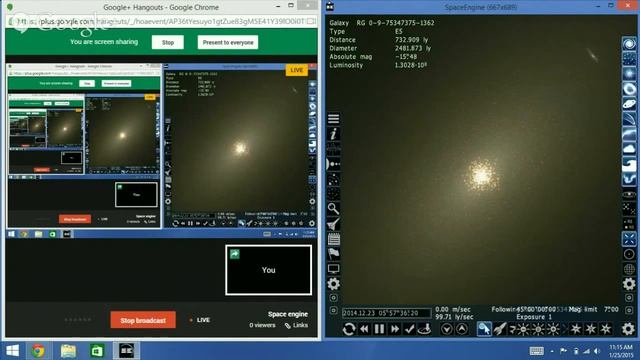The image size is (640, 360).
Task: Reset time to current with sync arrows icon
Action: pos(349,329)
